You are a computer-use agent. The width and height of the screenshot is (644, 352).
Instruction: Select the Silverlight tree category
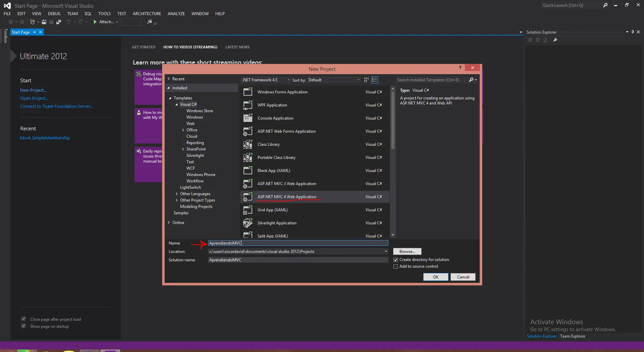pos(195,156)
